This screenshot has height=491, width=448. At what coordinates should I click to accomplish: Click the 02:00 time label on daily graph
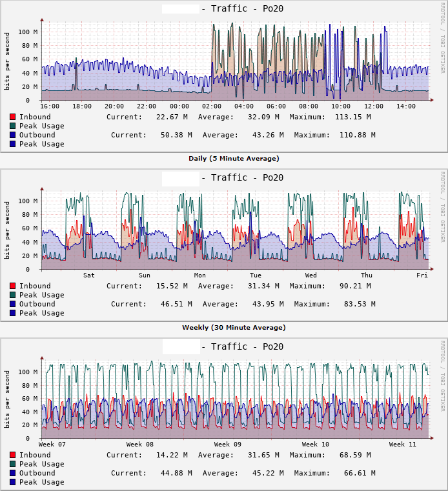[x=212, y=106]
